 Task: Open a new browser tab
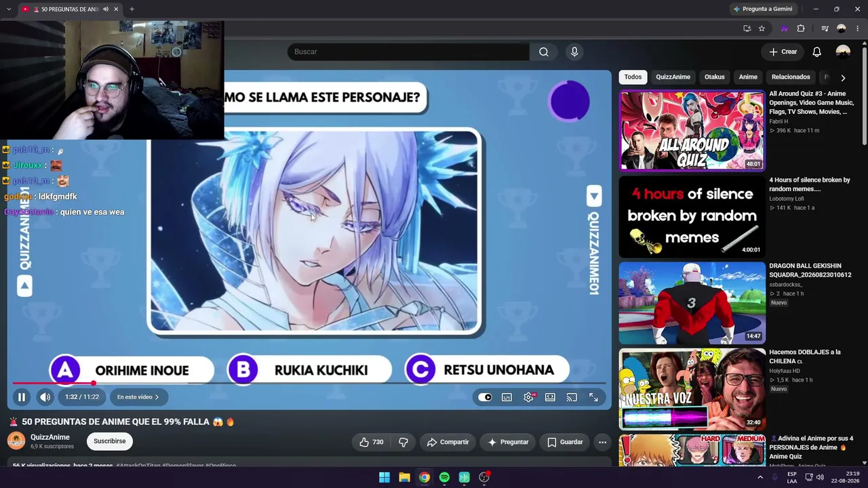(x=132, y=9)
